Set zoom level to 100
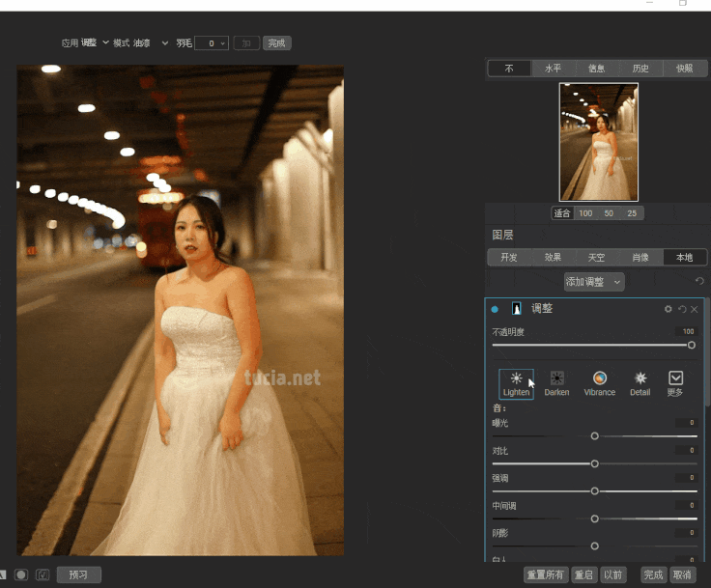711x588 pixels. (585, 213)
